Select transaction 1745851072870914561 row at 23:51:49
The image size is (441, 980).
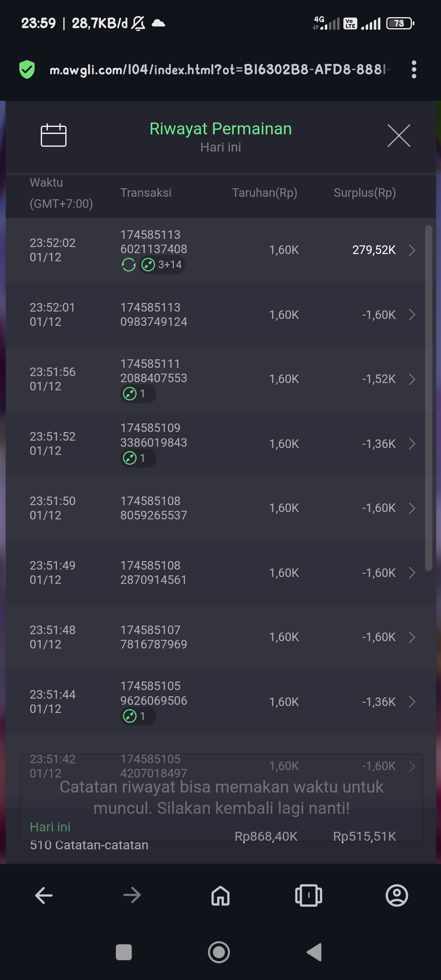tap(220, 572)
